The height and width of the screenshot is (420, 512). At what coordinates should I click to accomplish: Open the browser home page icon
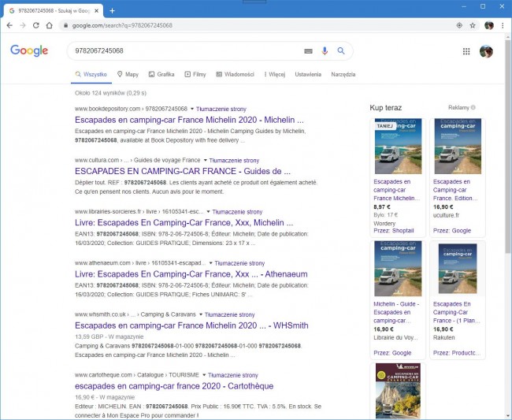(50, 25)
